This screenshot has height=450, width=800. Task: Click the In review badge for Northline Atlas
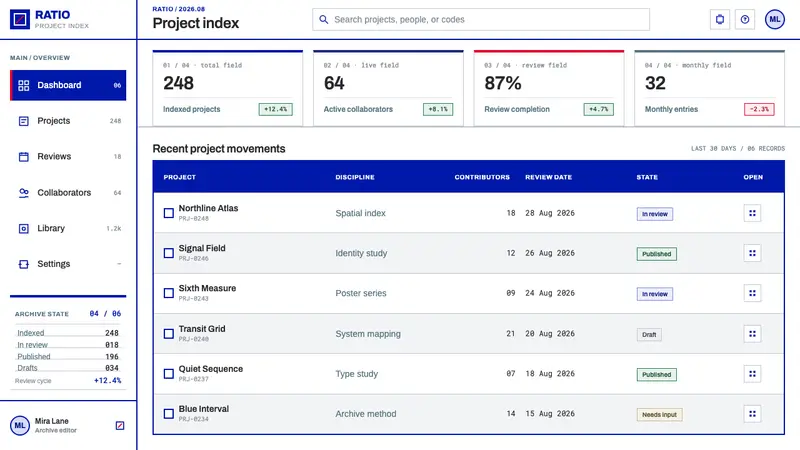[x=655, y=214]
